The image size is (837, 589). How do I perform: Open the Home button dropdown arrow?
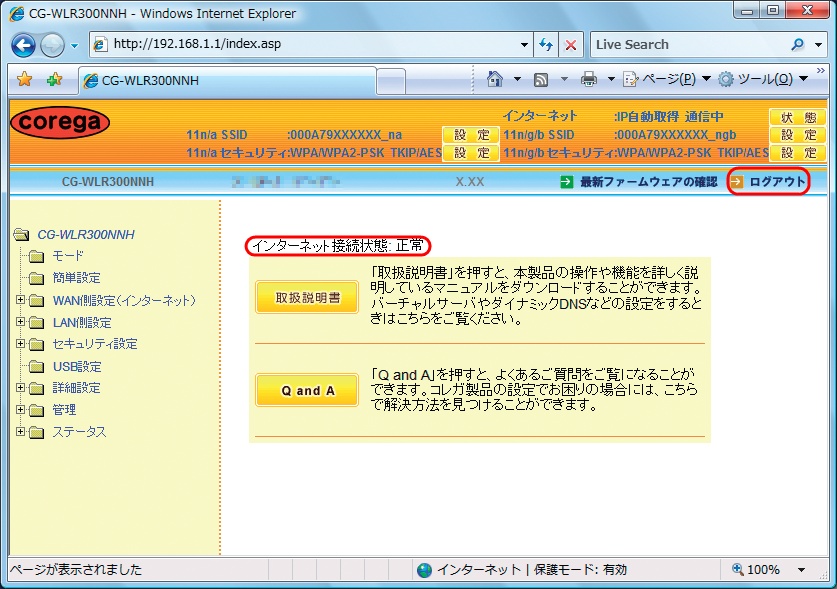[517, 79]
